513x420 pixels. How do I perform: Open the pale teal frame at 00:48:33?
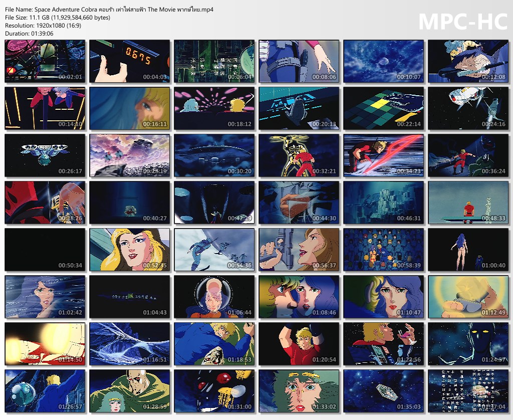[468, 202]
